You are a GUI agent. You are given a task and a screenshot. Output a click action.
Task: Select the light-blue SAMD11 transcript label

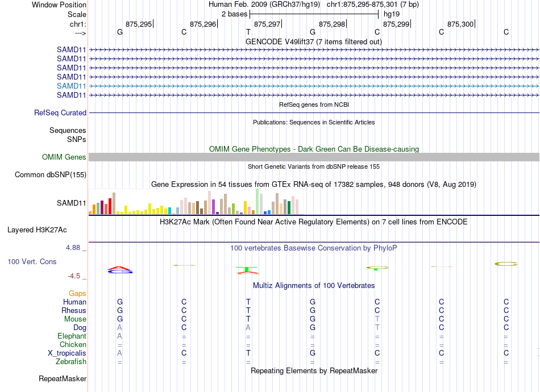[71, 86]
